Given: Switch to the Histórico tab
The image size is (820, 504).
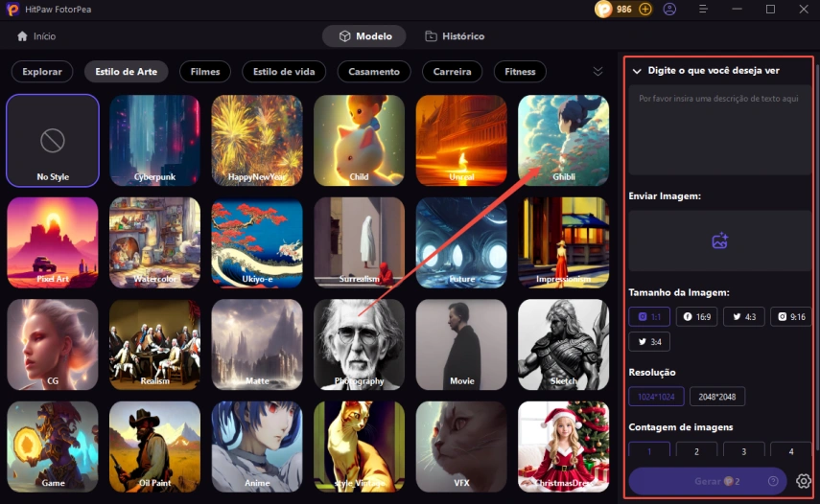Looking at the screenshot, I should pos(455,36).
